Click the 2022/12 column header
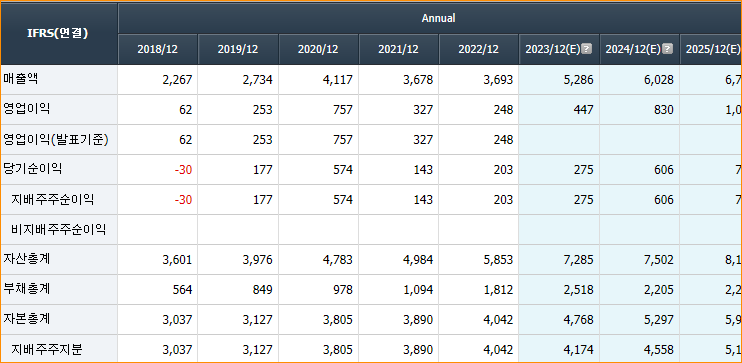742x363 pixels. (478, 49)
